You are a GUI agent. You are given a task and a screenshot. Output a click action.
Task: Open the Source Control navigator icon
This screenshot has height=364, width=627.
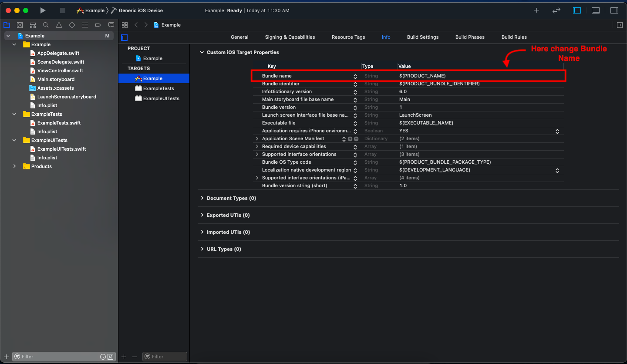20,25
